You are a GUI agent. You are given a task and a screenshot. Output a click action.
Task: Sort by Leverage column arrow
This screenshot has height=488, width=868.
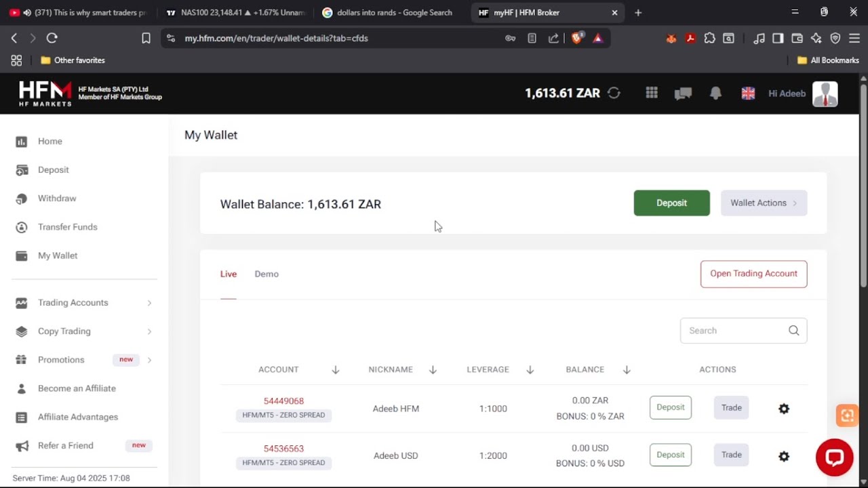pyautogui.click(x=530, y=370)
